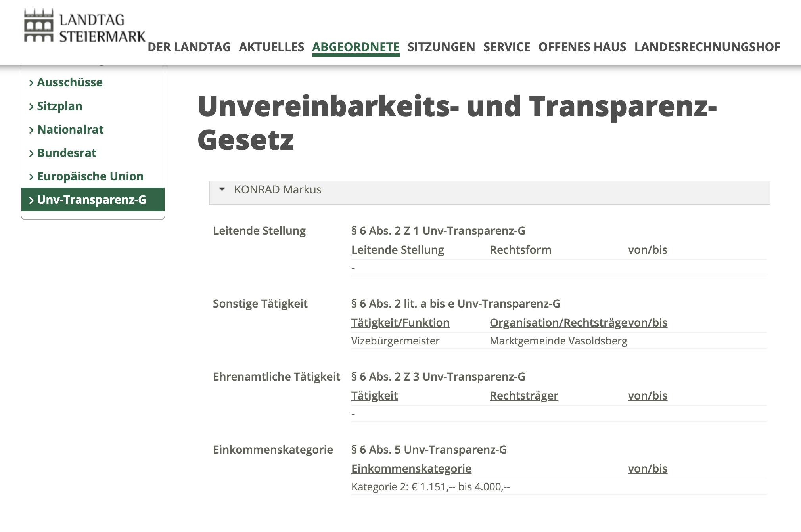
Task: Open OFFENES HAUS in the navigation
Action: (x=582, y=47)
